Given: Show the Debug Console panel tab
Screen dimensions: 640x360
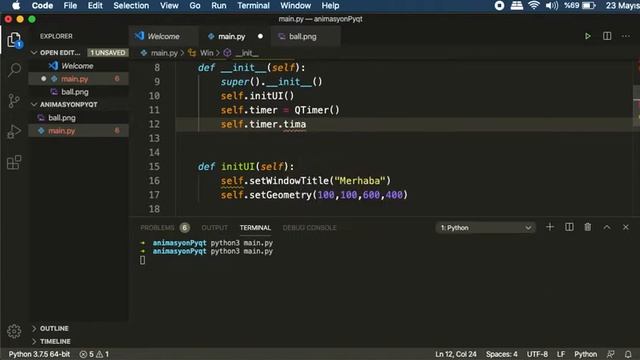Looking at the screenshot, I should (x=309, y=228).
